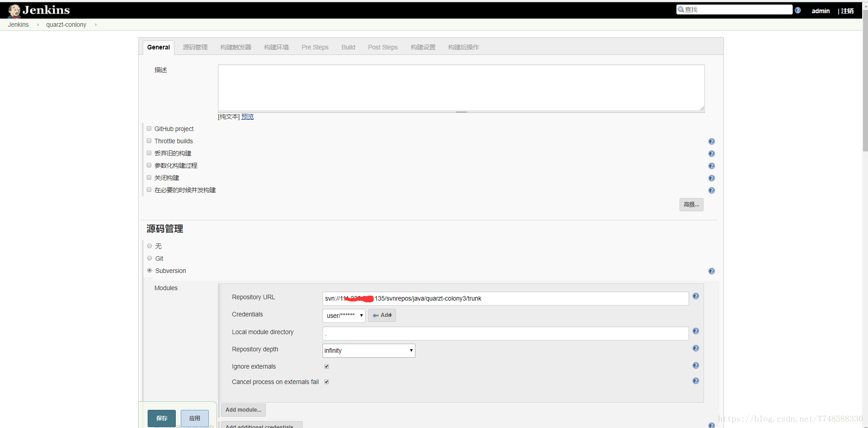The image size is (868, 428).
Task: Click the admin user link
Action: (820, 11)
